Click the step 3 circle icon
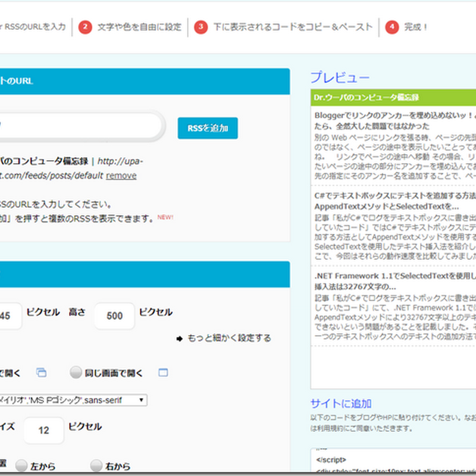The image size is (476, 476). (x=202, y=27)
